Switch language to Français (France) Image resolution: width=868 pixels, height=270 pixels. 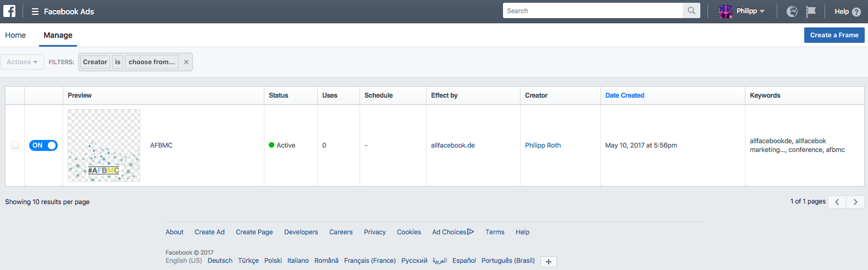pyautogui.click(x=370, y=261)
